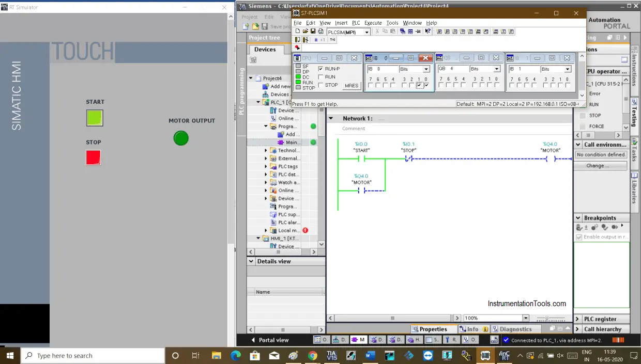641x364 pixels.
Task: Click the Task View taskbar icon
Action: [x=195, y=355]
